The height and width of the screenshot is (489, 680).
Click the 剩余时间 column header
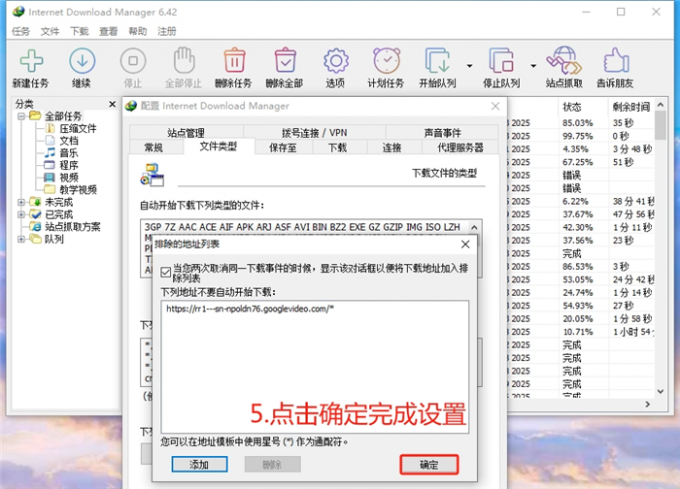(631, 106)
